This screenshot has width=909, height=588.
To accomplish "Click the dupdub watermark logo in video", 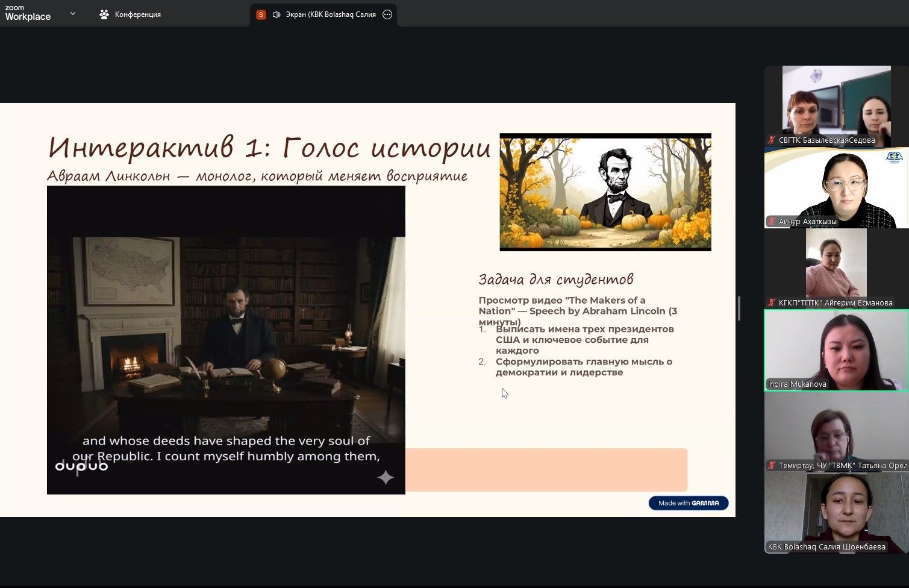I will (x=81, y=466).
